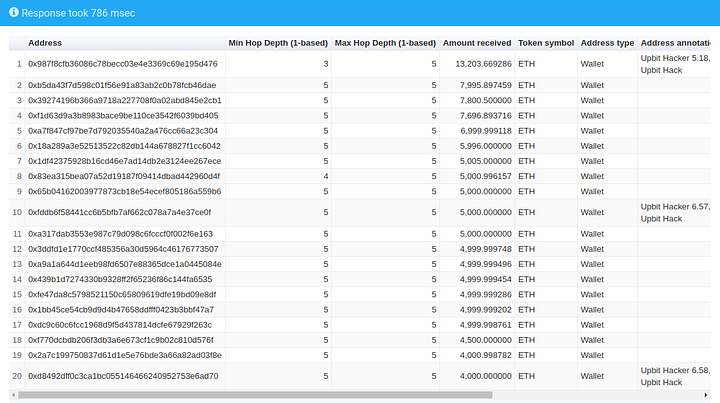The width and height of the screenshot is (720, 403).
Task: Select address 0xfddb6f58441cc6b5bfb7af662c078a7a4e37ce0f
Action: click(119, 213)
